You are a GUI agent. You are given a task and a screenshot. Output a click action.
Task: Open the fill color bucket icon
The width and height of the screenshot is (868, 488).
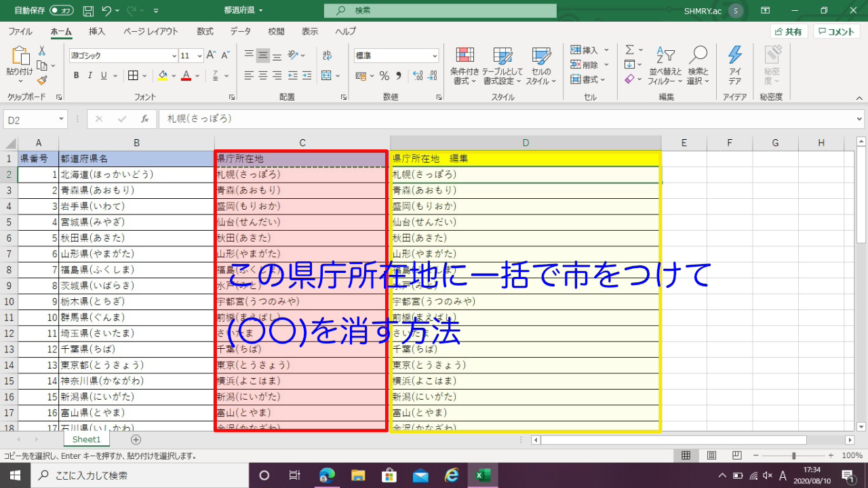163,75
